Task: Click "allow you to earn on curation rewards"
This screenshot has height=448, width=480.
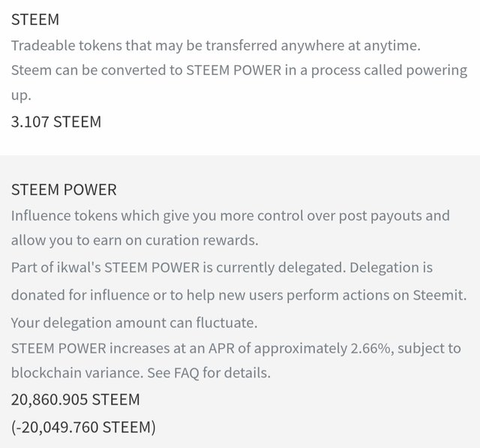Action: point(133,241)
